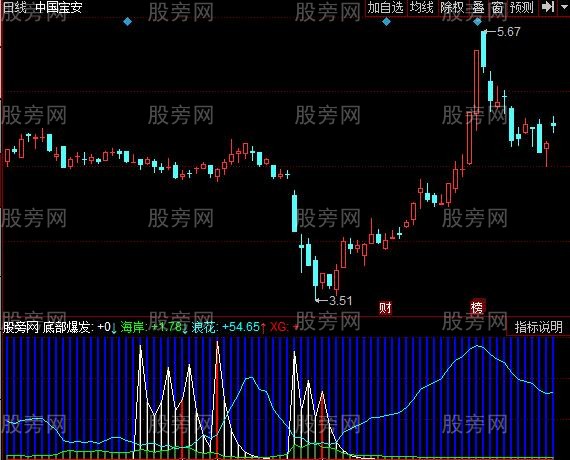570x460 pixels.
Task: Expand the top-right dropdown triangle
Action: click(x=564, y=7)
